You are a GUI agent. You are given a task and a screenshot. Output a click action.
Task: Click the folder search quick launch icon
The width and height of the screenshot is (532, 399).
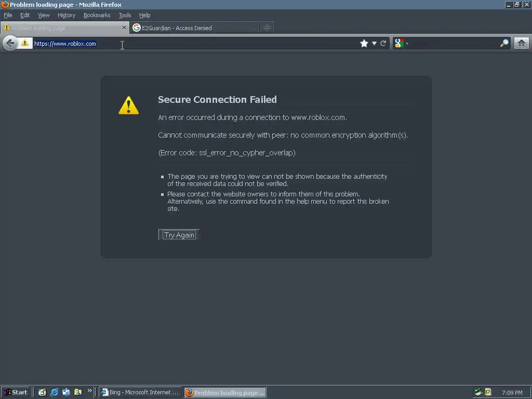(78, 392)
